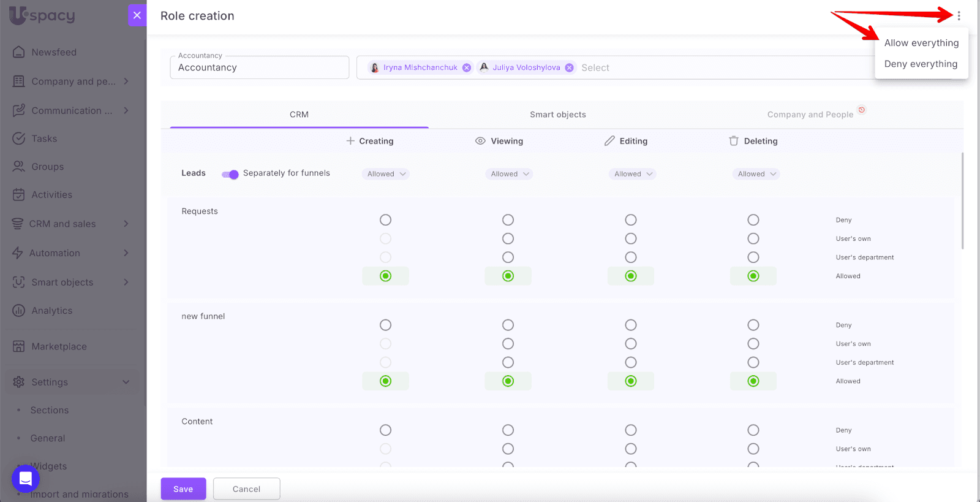Save the new role

tap(183, 489)
